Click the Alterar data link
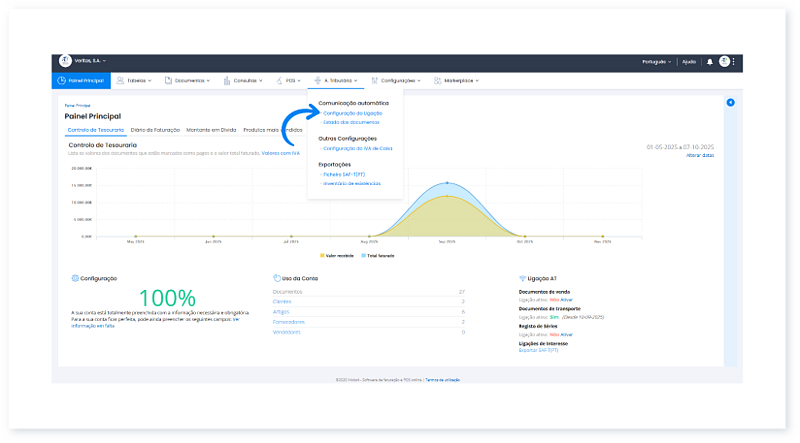The width and height of the screenshot is (800, 443). tap(700, 155)
